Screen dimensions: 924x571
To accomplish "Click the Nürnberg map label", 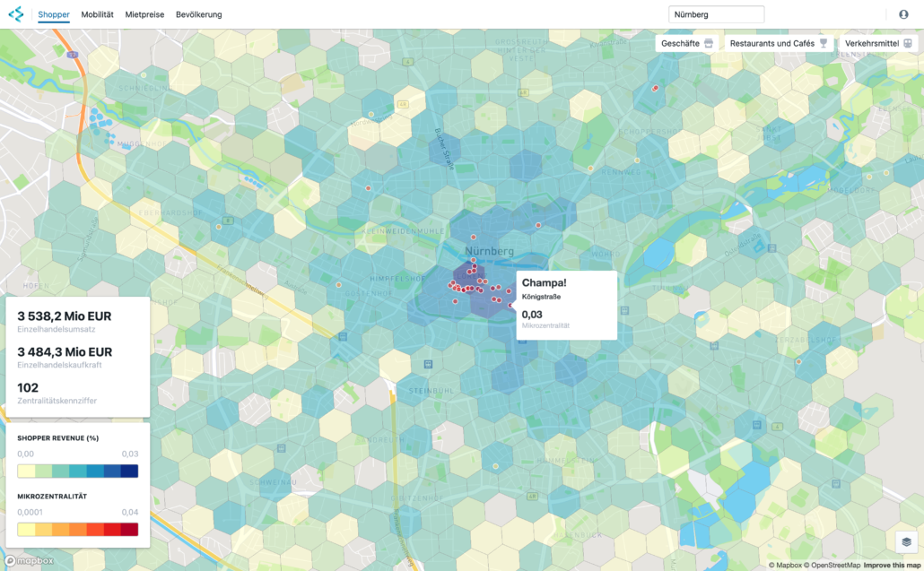I will tap(489, 251).
